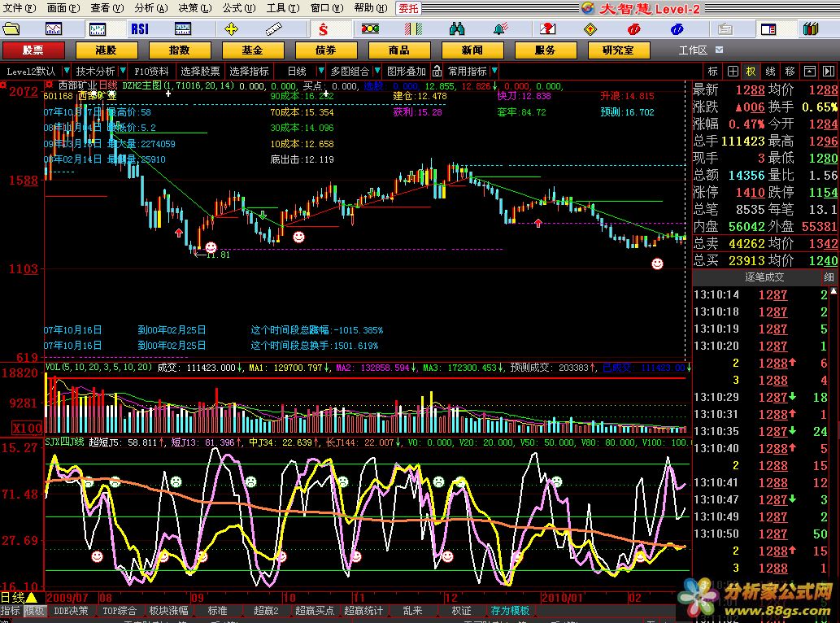Click the padlock icon beside 图形叠加
The width and height of the screenshot is (840, 623).
tap(437, 72)
